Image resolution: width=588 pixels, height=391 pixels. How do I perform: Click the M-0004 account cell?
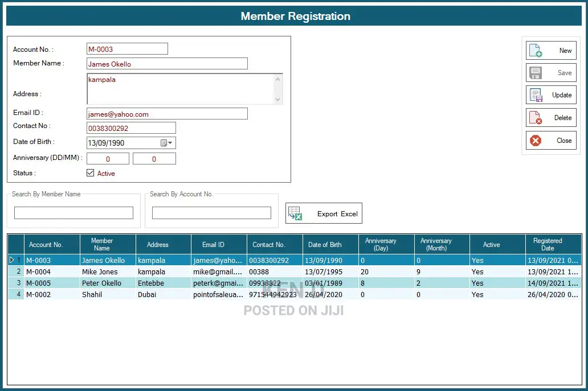click(x=52, y=271)
